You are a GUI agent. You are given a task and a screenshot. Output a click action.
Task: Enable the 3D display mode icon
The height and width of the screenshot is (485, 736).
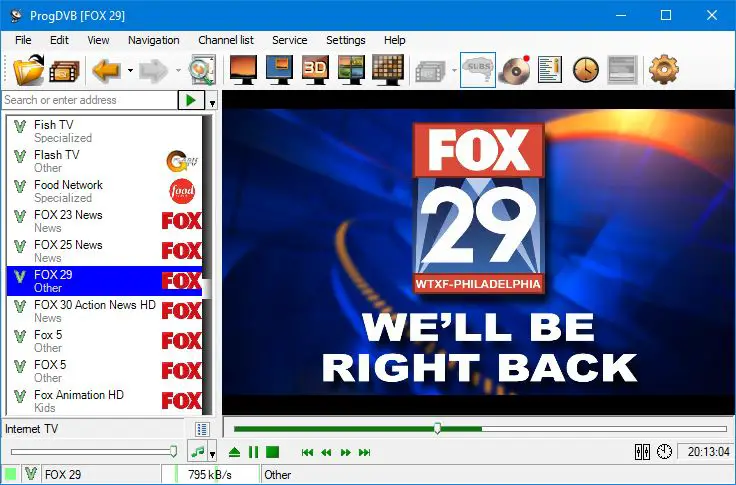point(315,70)
